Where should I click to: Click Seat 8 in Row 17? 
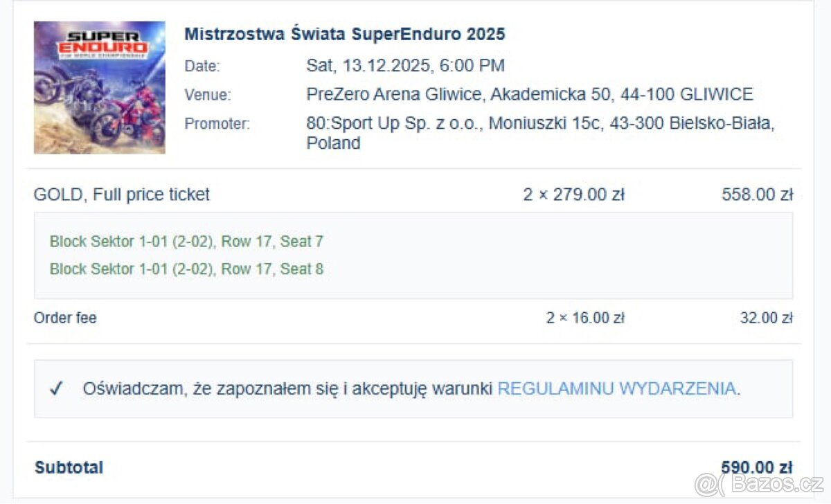187,269
